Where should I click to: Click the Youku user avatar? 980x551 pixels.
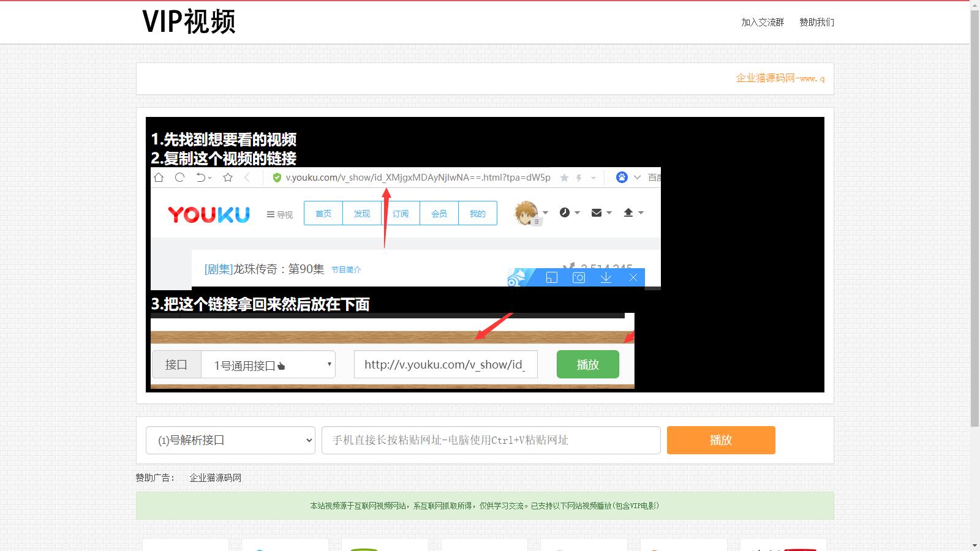[526, 213]
